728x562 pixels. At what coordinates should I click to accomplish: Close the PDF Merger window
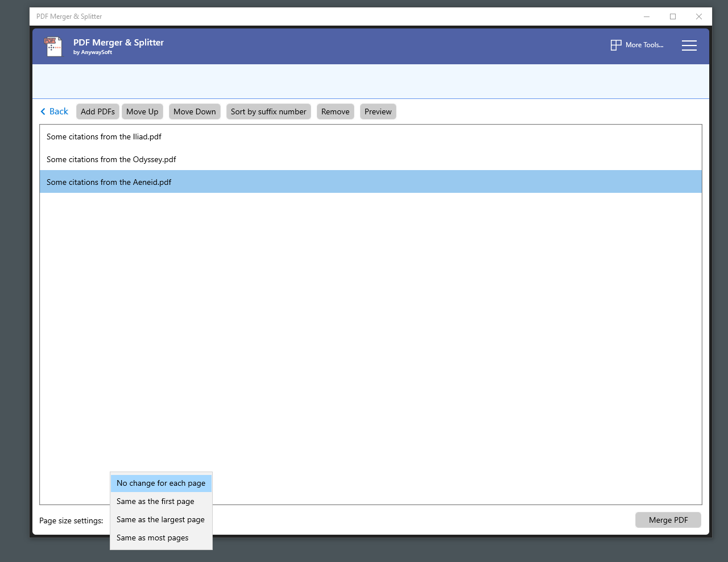coord(699,16)
